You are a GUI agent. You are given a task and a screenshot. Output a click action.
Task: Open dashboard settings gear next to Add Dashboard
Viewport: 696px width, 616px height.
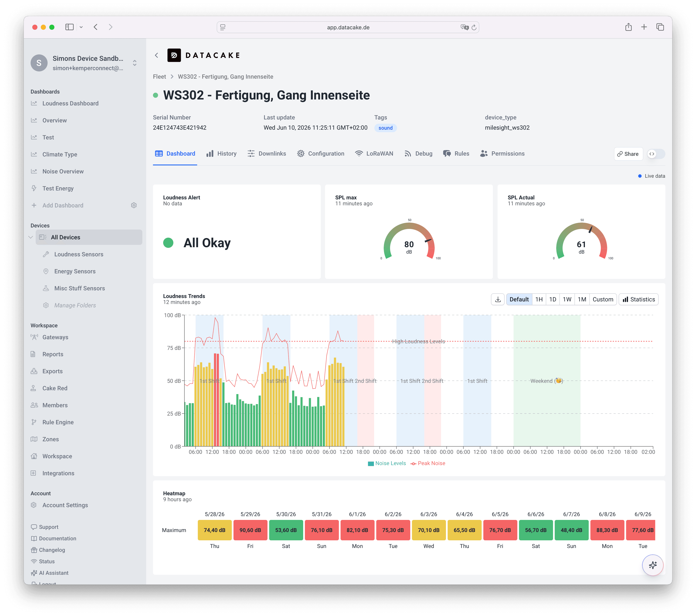tap(134, 206)
